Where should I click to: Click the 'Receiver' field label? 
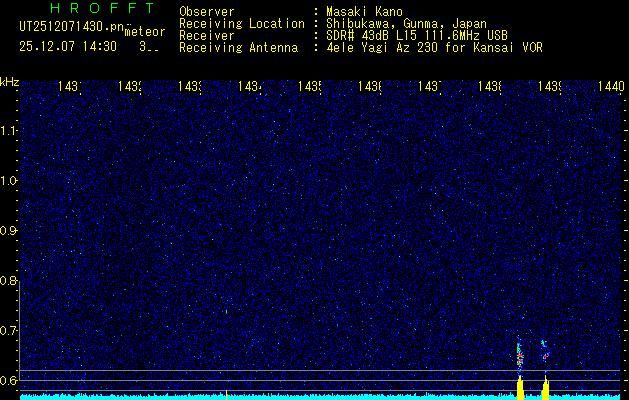[207, 36]
